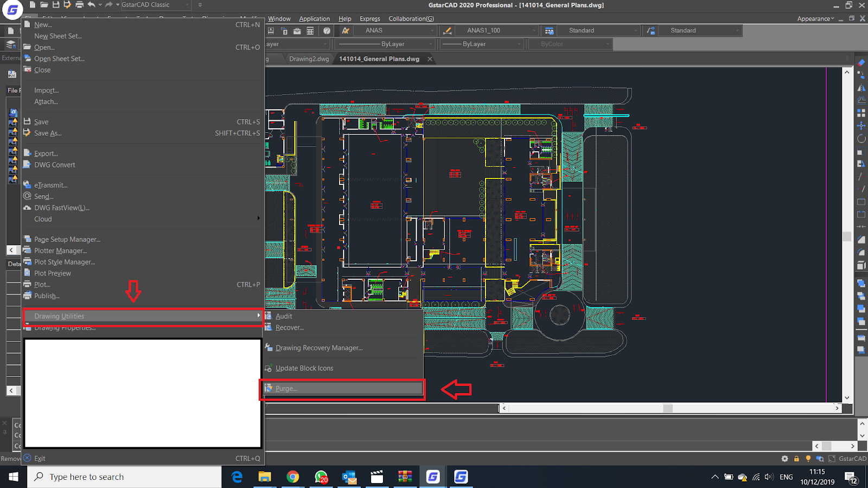Activate the Mirror tool
868x488 pixels.
tap(861, 88)
